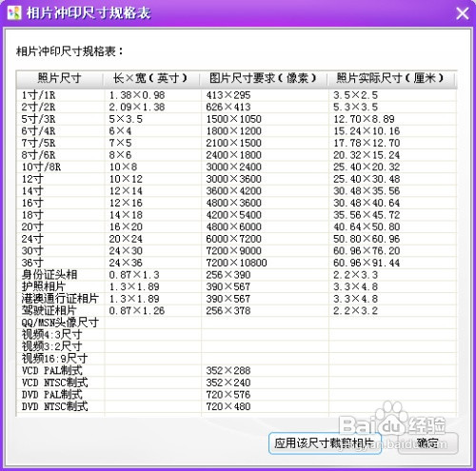Image resolution: width=476 pixels, height=471 pixels.
Task: Close the 相片冲印尺寸规格表 dialog
Action: click(x=463, y=13)
